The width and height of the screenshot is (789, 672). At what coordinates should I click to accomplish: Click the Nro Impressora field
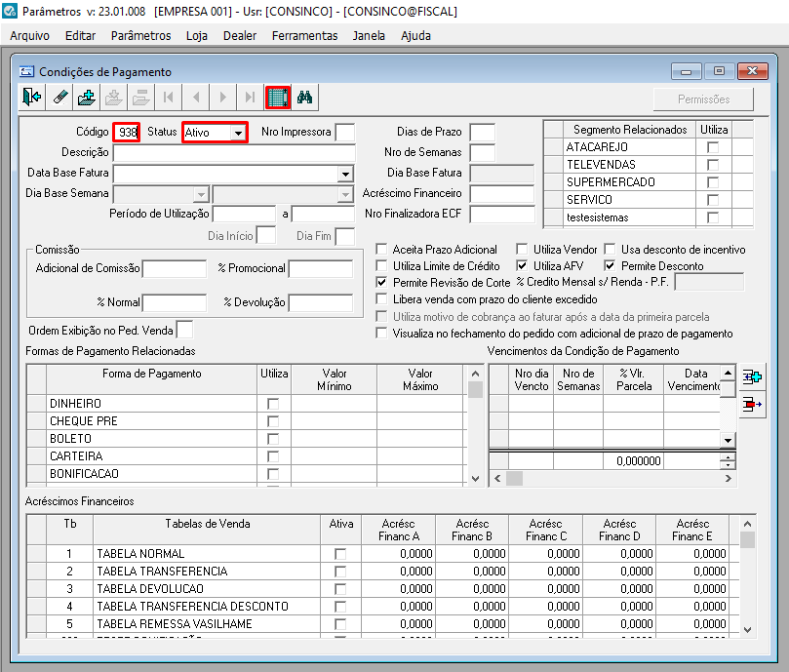pos(345,133)
